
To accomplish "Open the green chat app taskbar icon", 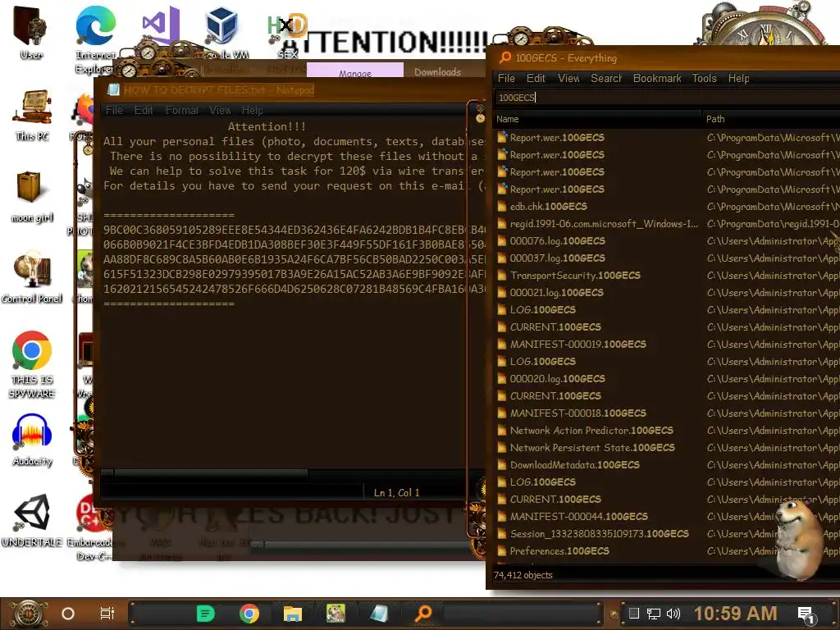I will [206, 614].
